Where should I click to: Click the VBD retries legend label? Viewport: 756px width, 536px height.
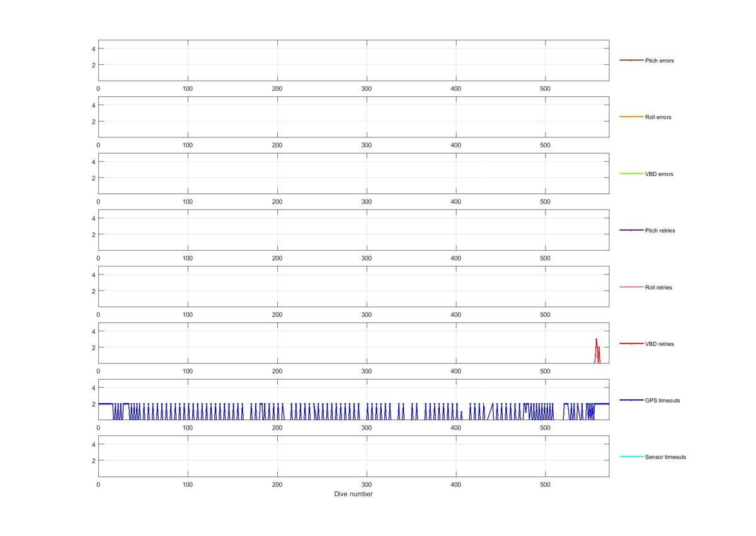659,344
